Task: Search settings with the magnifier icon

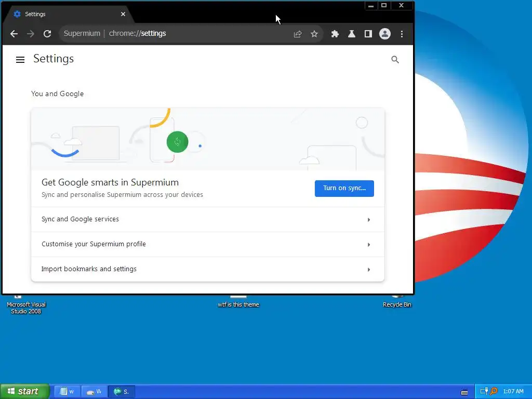Action: click(x=395, y=60)
